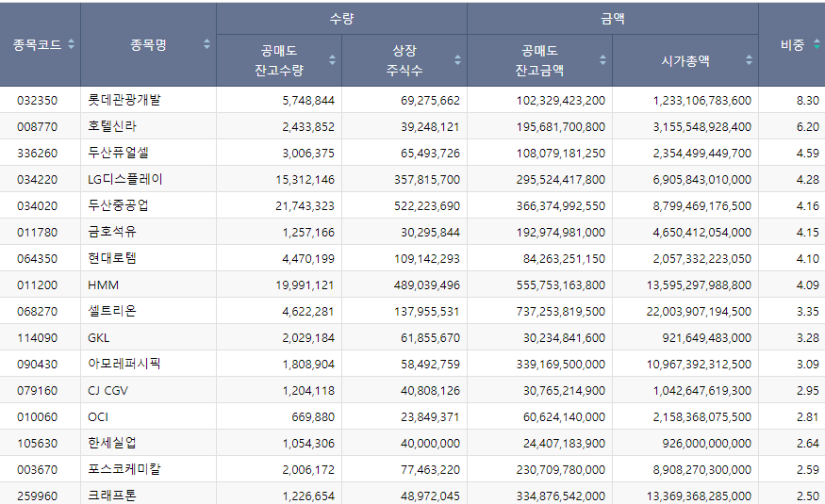Click stock code 105630
Image resolution: width=825 pixels, height=504 pixels.
point(38,443)
